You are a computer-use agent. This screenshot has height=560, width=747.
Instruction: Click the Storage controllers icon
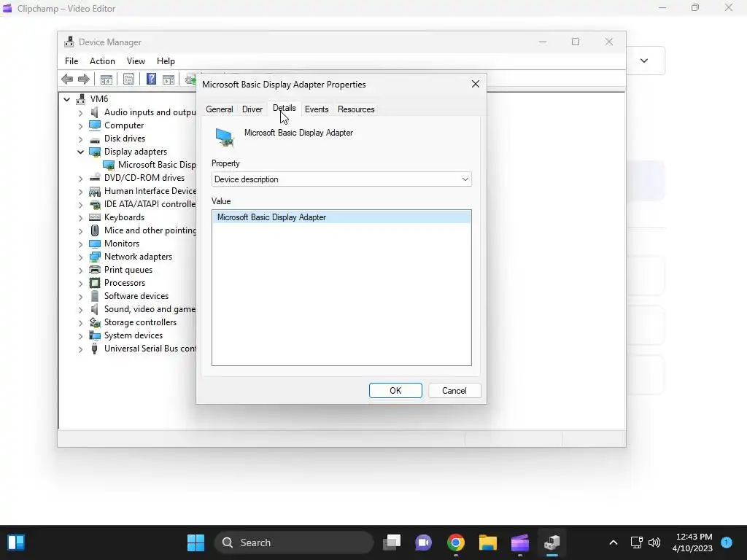click(95, 322)
